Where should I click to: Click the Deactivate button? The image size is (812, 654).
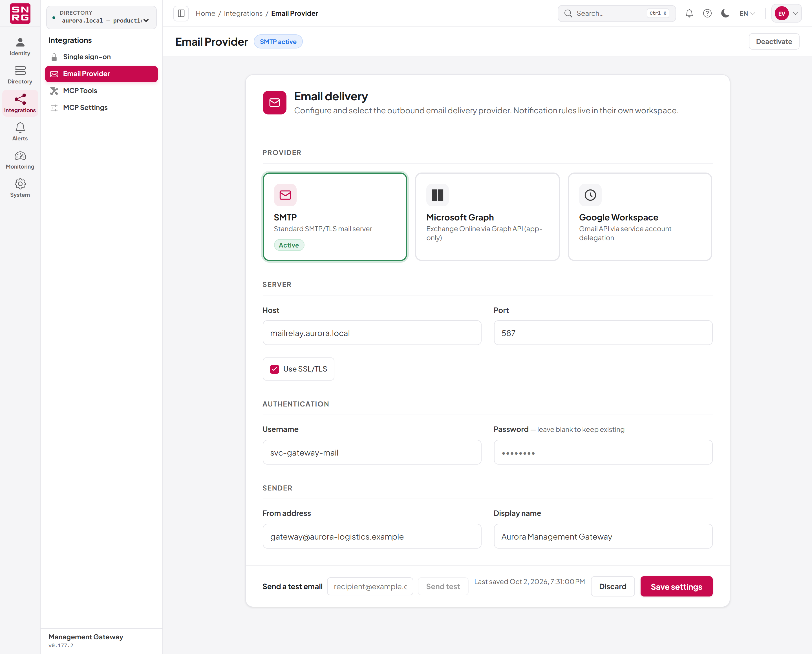click(774, 41)
